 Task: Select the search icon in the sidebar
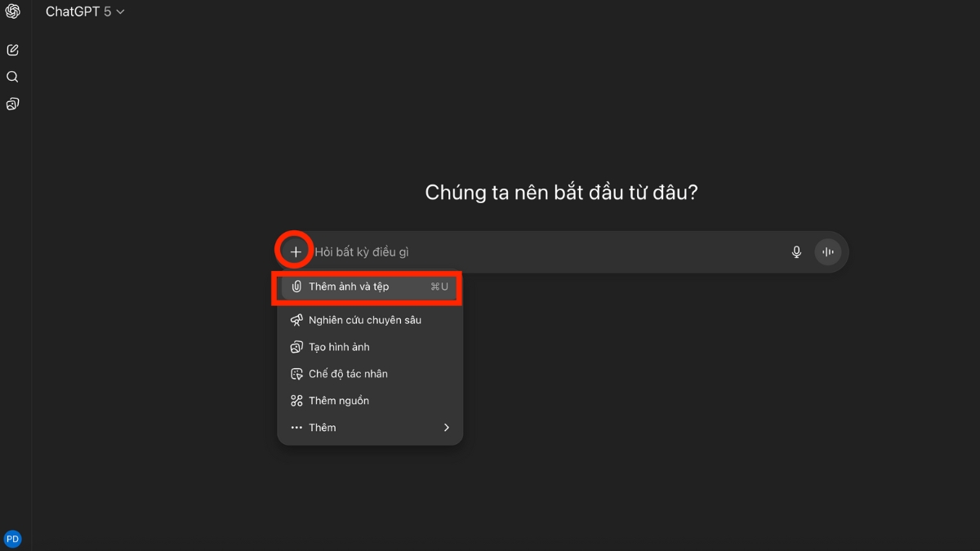[11, 76]
